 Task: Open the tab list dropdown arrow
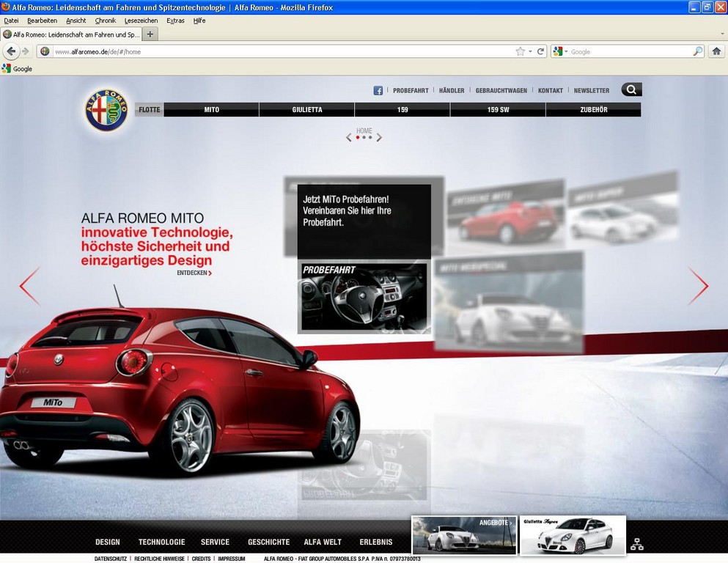[722, 34]
